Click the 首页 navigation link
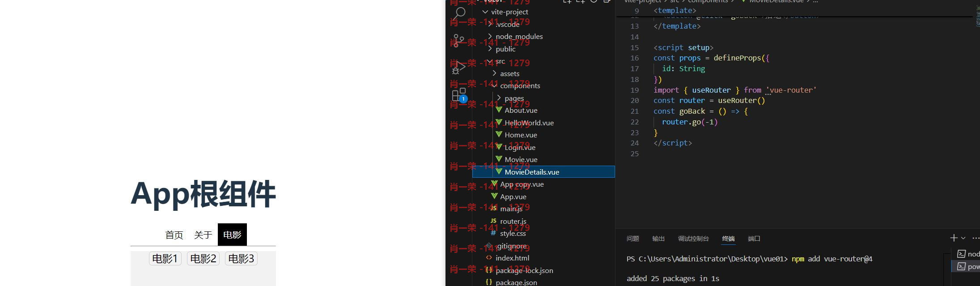The width and height of the screenshot is (980, 286). (174, 235)
